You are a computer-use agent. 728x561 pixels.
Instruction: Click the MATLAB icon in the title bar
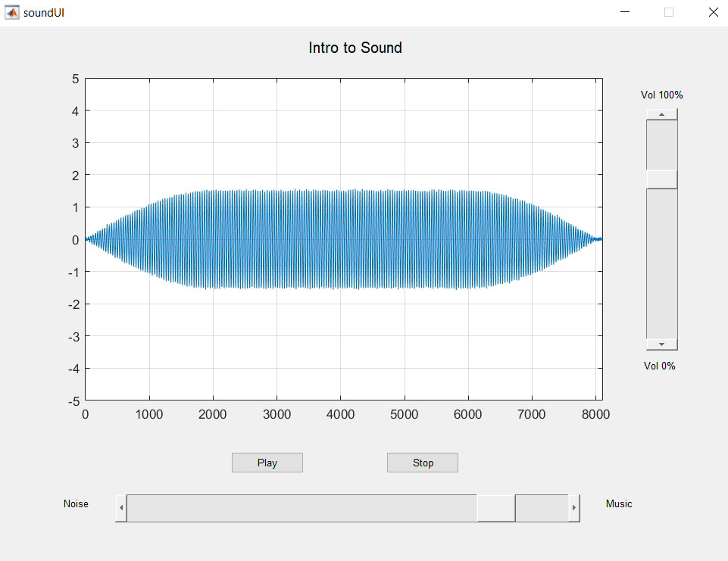[12, 13]
